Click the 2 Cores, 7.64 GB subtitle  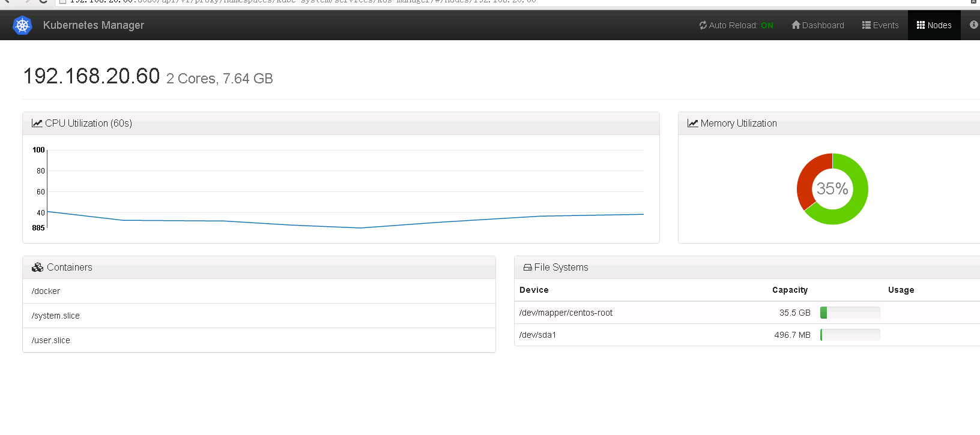pos(220,79)
